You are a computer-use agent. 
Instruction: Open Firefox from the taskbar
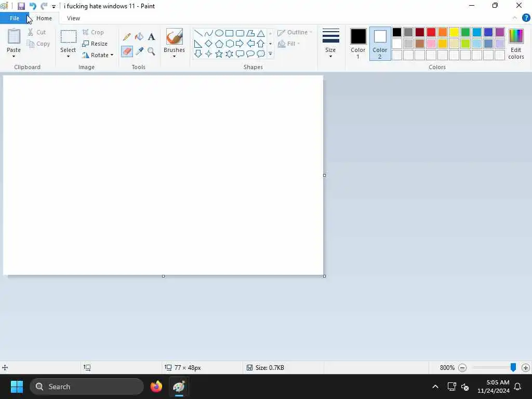click(x=156, y=387)
